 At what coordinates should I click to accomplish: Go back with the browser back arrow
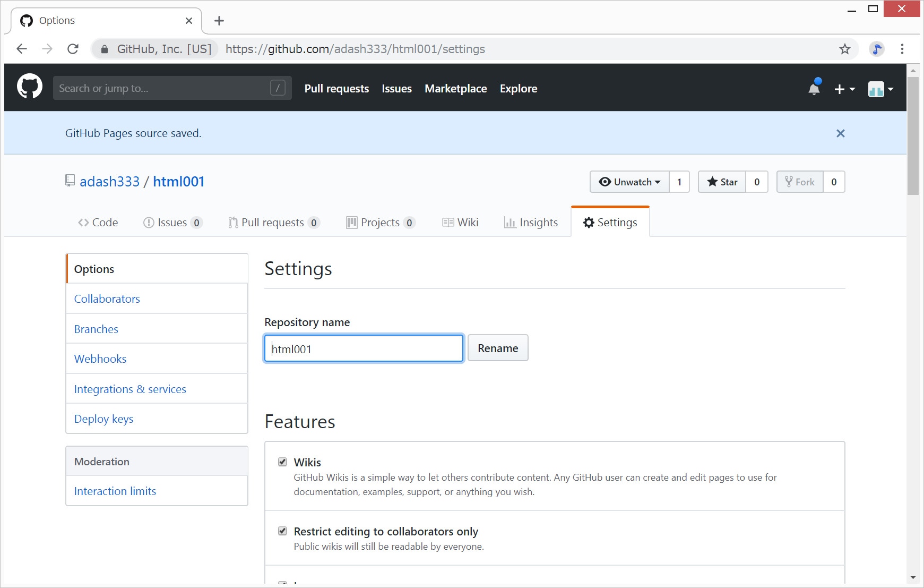[22, 49]
